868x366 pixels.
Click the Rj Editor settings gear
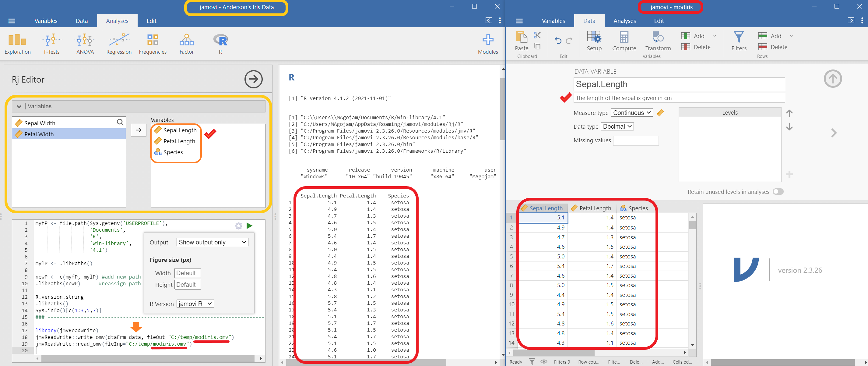pos(239,226)
